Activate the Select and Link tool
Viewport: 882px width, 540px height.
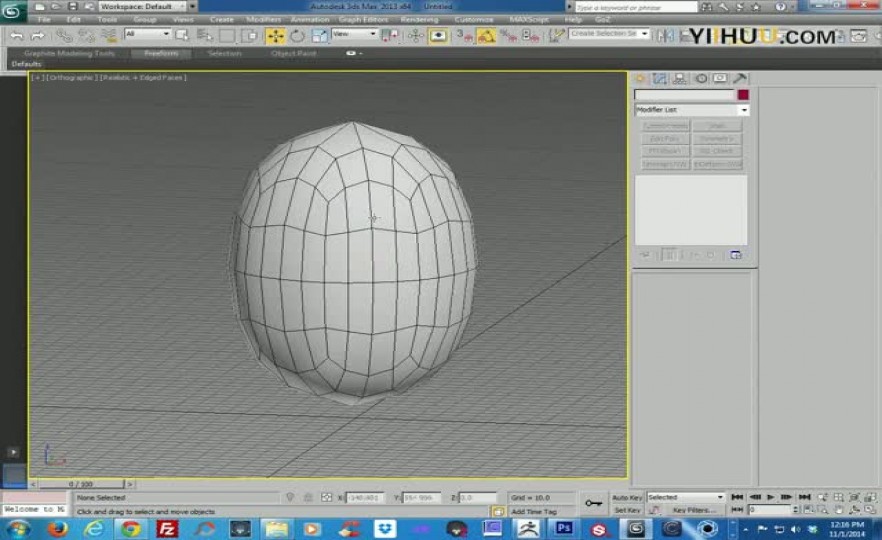point(64,36)
